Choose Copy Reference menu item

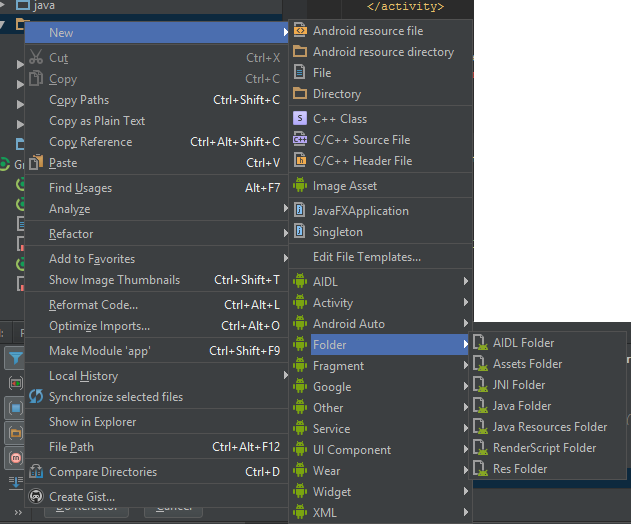tap(157, 141)
